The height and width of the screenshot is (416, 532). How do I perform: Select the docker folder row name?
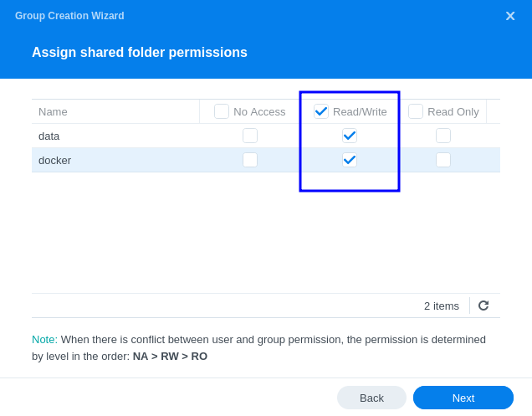[54, 160]
